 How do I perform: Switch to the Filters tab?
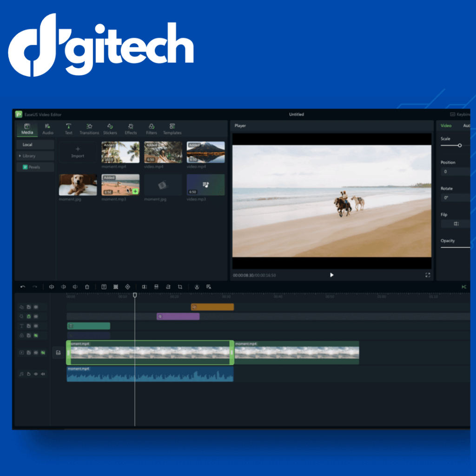click(x=152, y=129)
